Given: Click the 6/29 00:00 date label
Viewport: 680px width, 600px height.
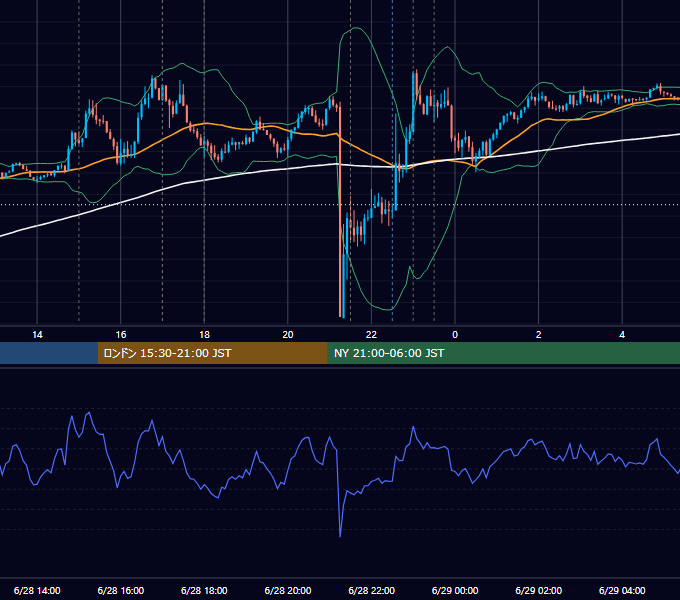Looking at the screenshot, I should (455, 590).
